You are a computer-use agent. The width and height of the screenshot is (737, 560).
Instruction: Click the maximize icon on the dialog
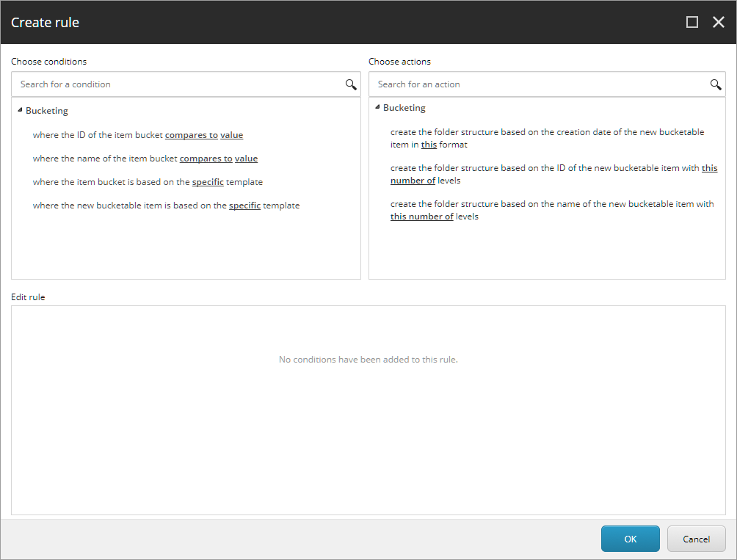[x=691, y=22]
